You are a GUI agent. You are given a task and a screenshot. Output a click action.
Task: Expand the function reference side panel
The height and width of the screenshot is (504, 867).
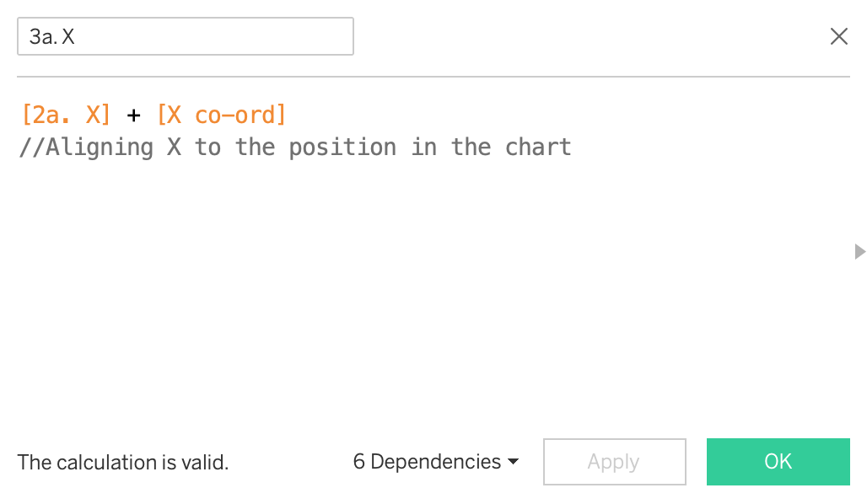859,251
